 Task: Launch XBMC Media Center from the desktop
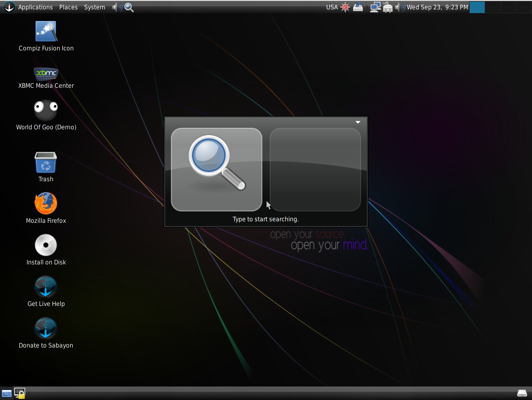46,73
